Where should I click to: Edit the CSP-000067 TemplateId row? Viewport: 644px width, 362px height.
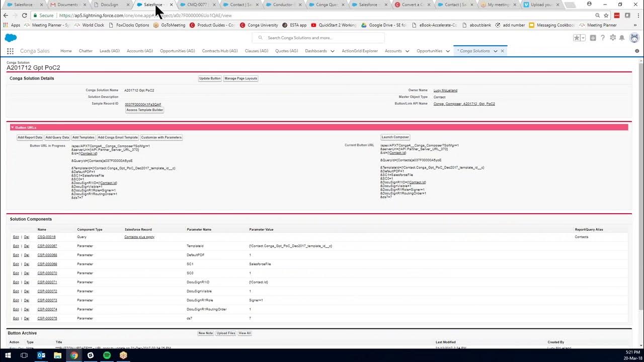pyautogui.click(x=16, y=246)
